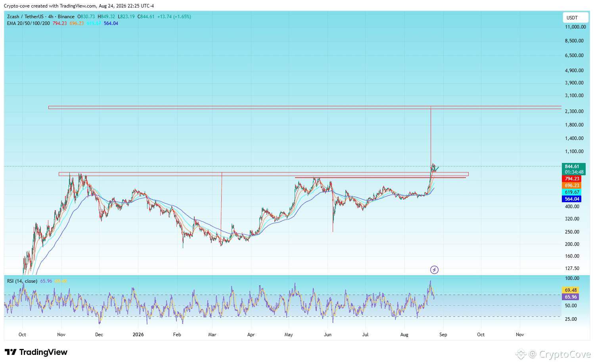
Task: Click the 2,300.00 price axis label
Action: [x=574, y=111]
